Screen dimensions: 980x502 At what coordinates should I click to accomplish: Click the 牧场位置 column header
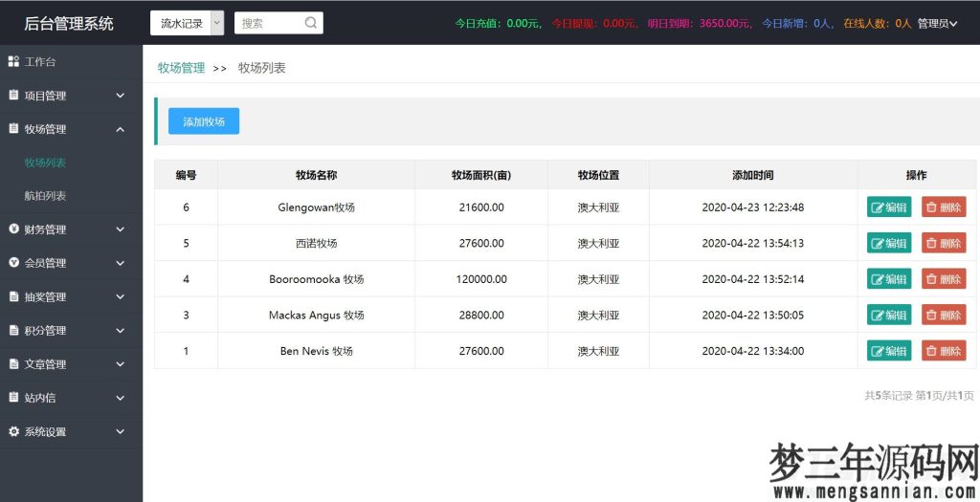point(598,175)
